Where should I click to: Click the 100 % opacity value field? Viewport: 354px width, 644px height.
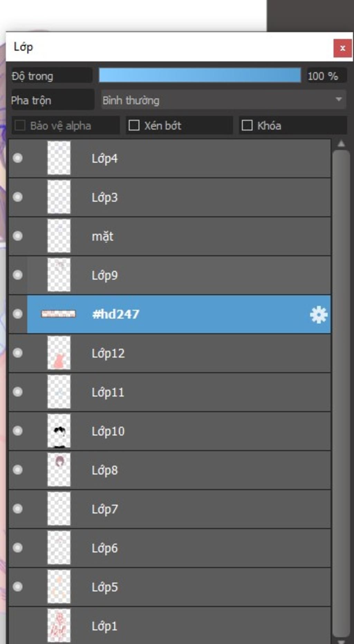pos(326,76)
